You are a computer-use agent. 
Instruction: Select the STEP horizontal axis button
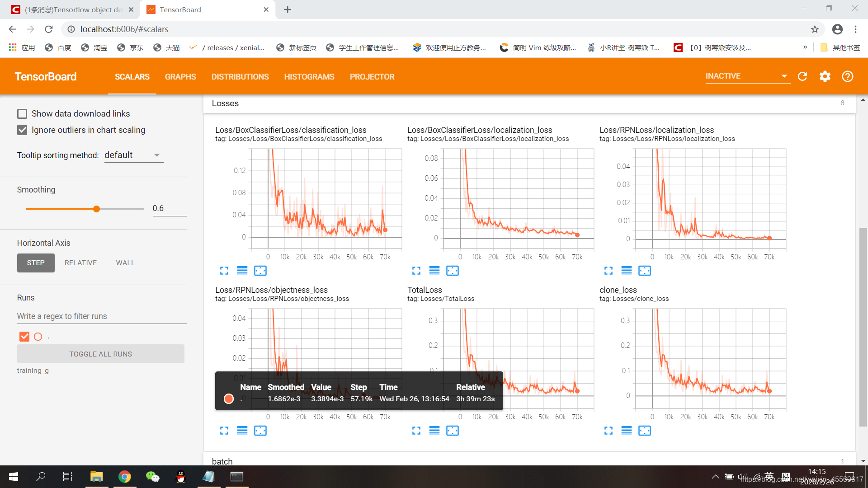[x=34, y=262]
